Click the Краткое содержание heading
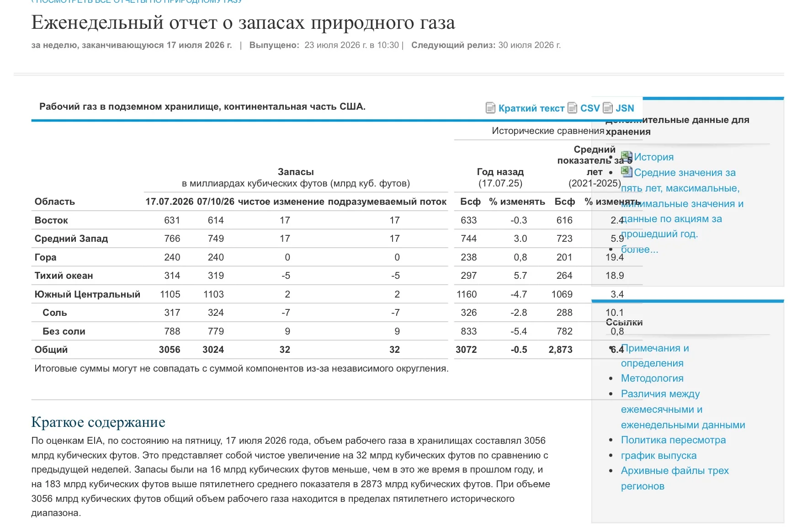802x532 pixels. (98, 422)
